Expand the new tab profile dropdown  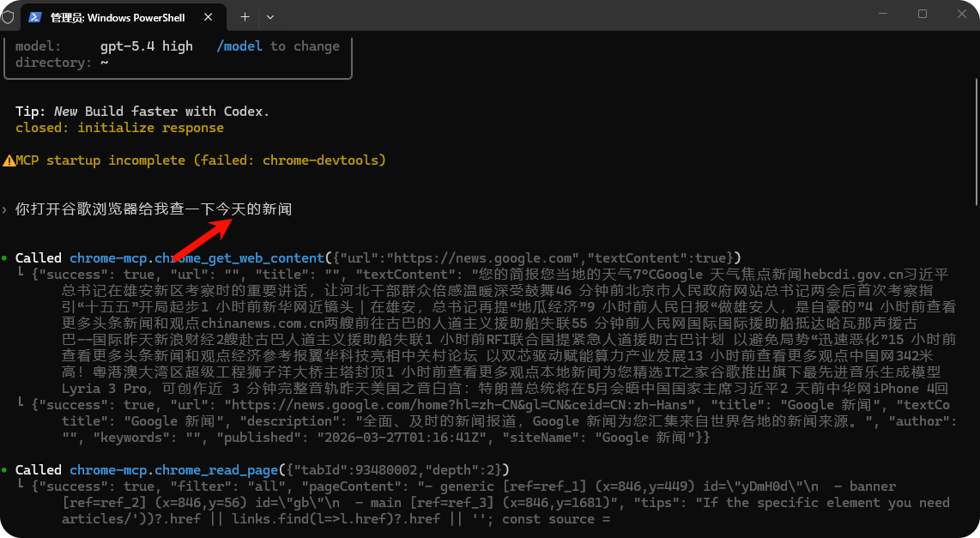[269, 16]
